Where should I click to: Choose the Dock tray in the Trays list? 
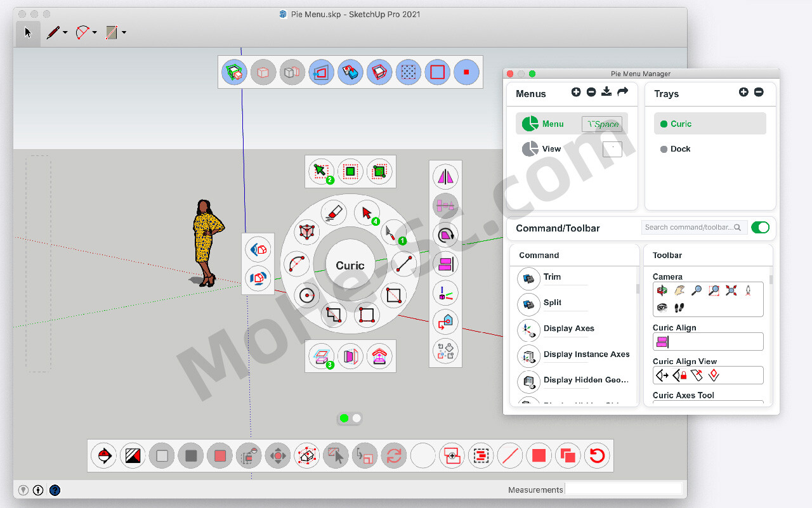tap(710, 149)
